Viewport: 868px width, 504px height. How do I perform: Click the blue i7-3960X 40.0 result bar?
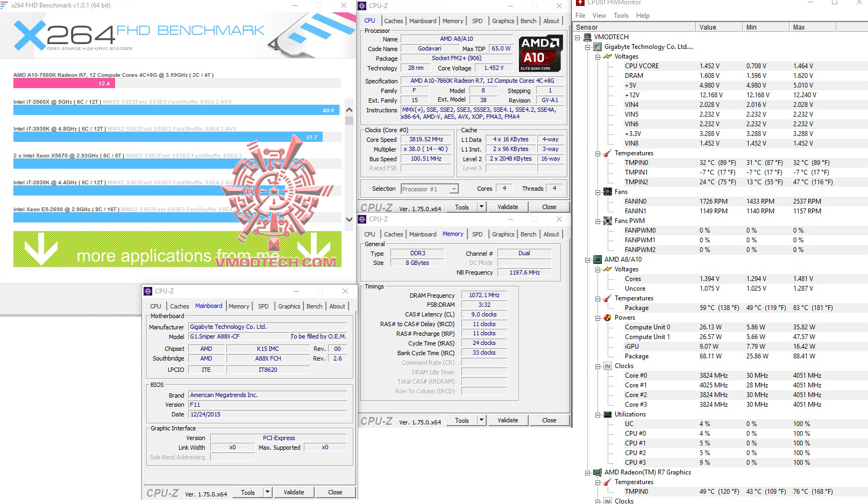point(176,110)
